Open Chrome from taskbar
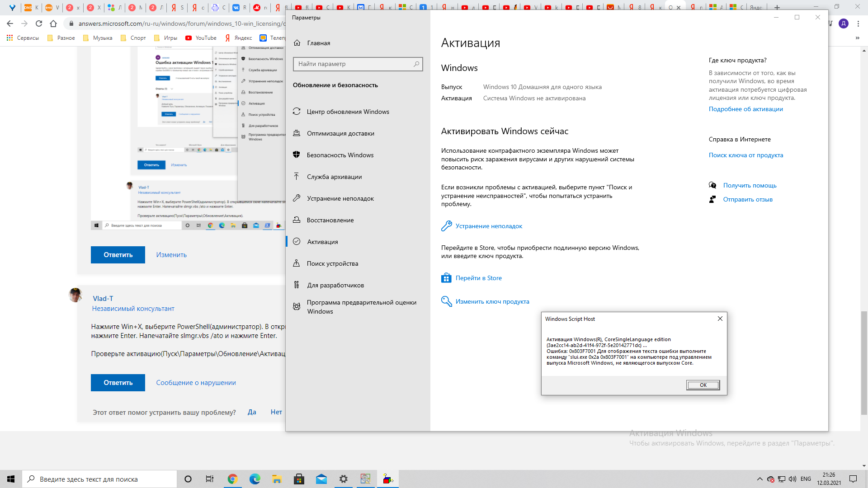The image size is (868, 488). [232, 479]
